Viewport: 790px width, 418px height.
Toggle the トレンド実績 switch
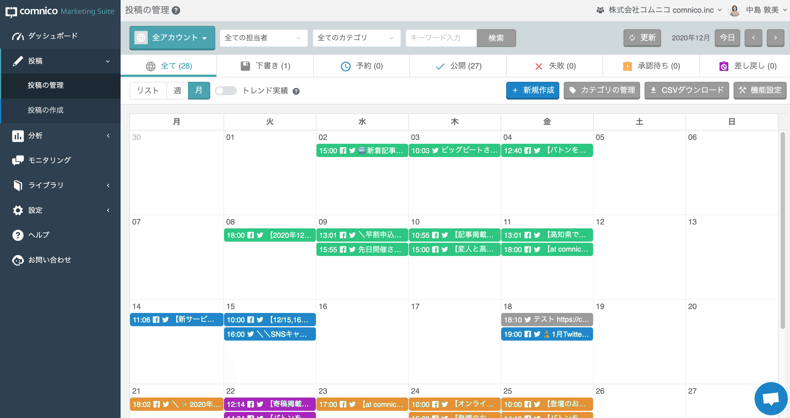[x=225, y=91]
